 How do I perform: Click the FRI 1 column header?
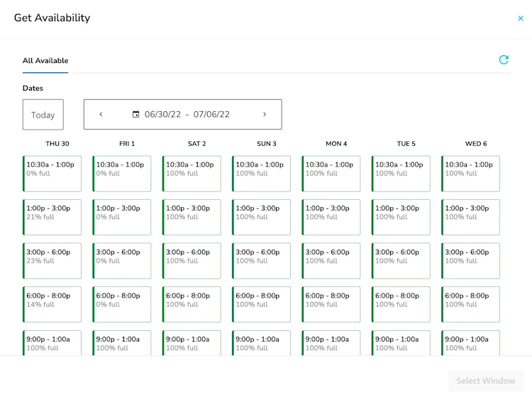(127, 144)
